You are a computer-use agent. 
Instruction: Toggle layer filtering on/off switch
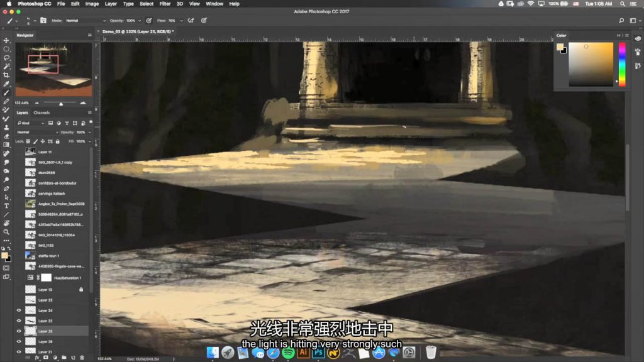[91, 123]
